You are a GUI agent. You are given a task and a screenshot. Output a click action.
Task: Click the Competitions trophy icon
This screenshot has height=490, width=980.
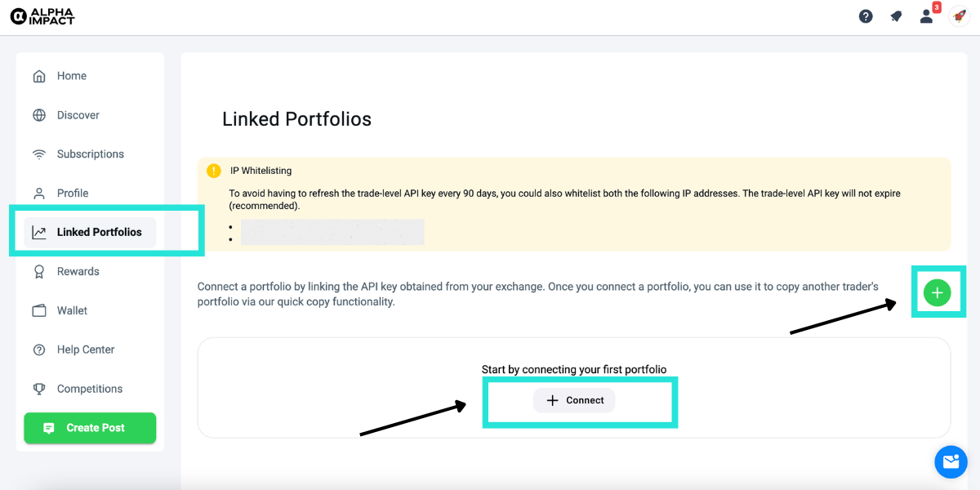(x=39, y=390)
